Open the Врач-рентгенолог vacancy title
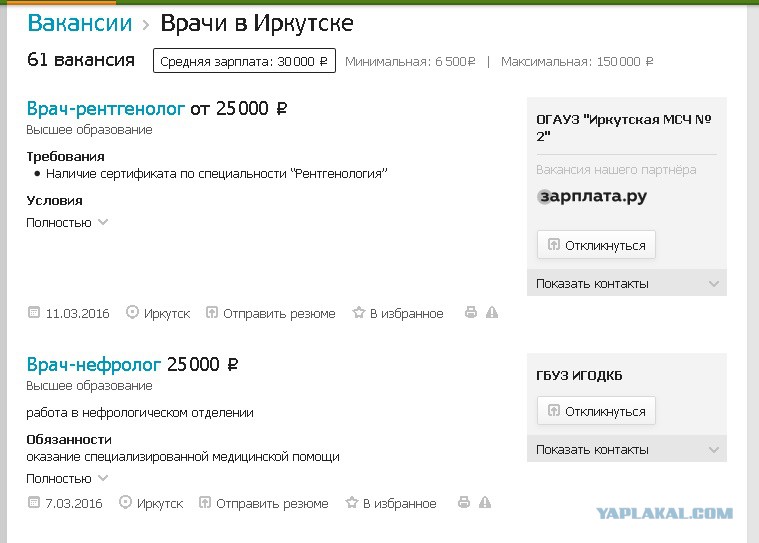 (106, 108)
